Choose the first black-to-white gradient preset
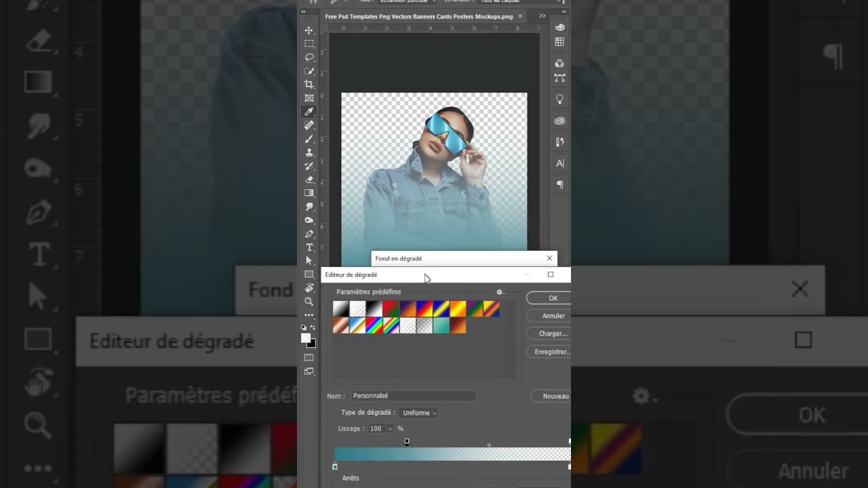Screen dimensions: 868x488 click(340, 309)
